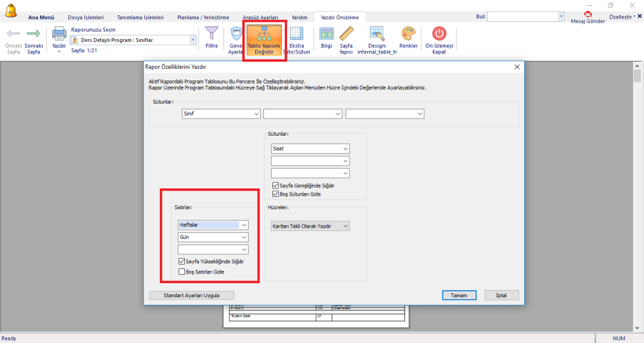644x343 pixels.
Task: Go to Sonraki Sayfa arrow
Action: click(x=33, y=33)
